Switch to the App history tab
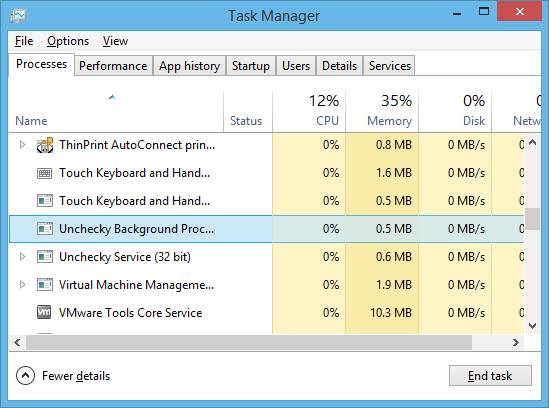This screenshot has height=408, width=549. (189, 66)
